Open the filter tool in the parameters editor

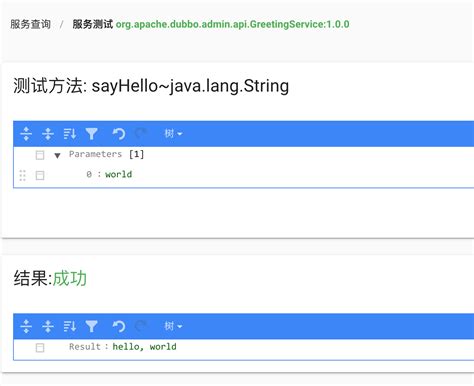(91, 134)
